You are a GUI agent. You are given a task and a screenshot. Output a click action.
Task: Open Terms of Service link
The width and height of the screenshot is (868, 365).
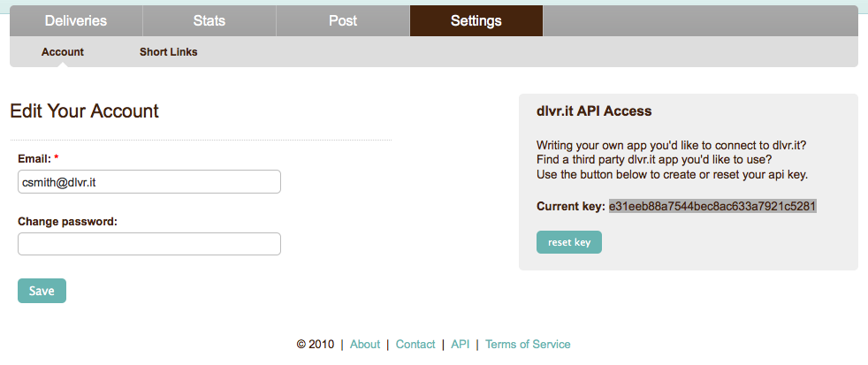[x=528, y=345]
